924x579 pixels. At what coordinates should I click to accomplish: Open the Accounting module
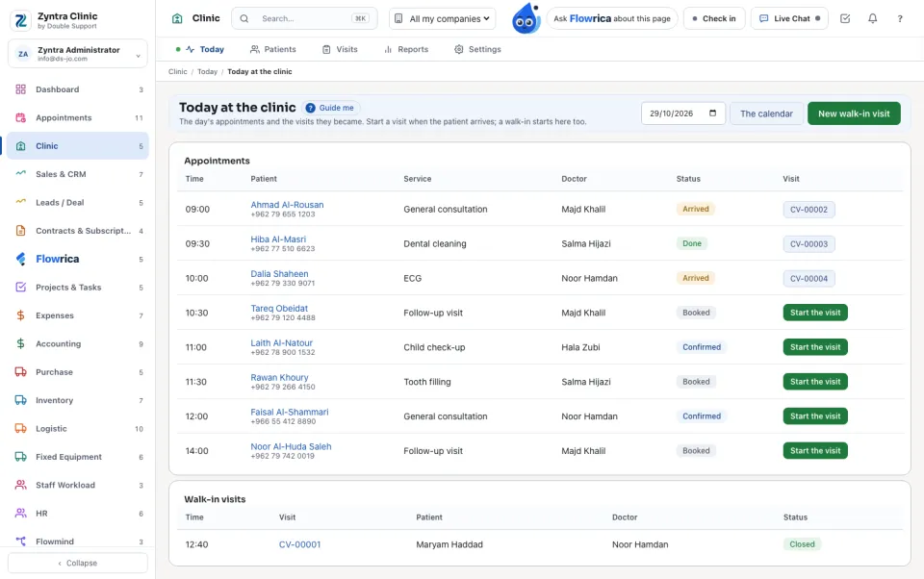coord(78,344)
